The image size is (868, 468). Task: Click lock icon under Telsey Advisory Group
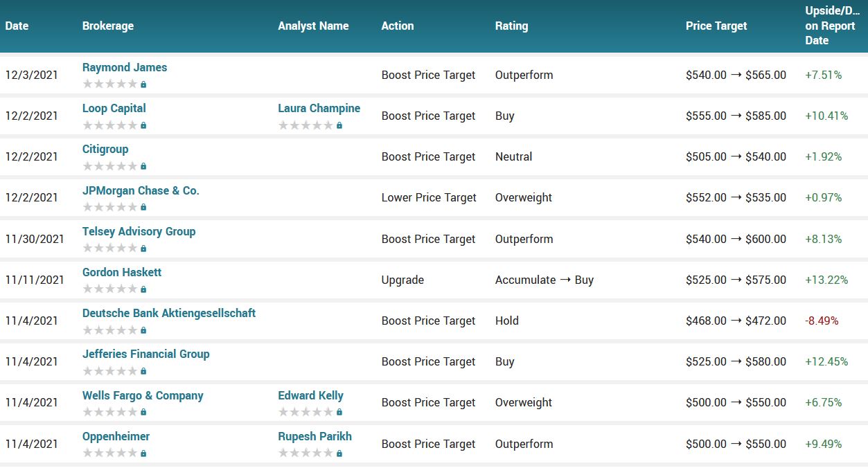click(x=143, y=249)
